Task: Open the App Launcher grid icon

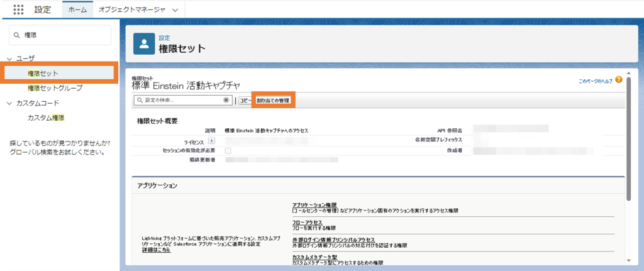Action: (x=18, y=10)
